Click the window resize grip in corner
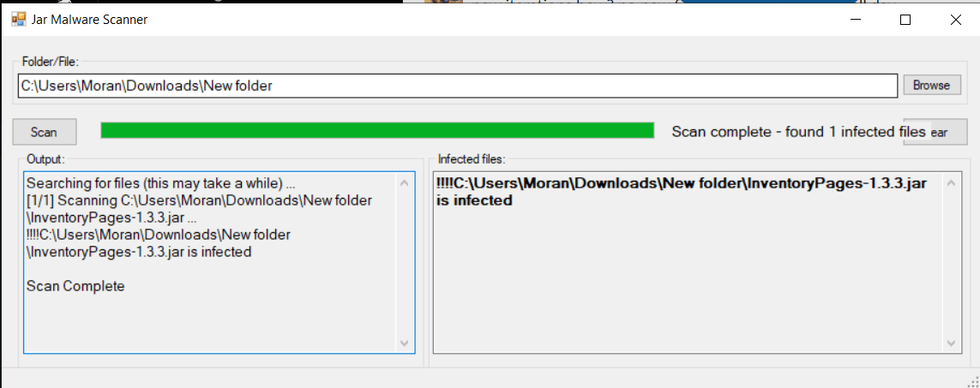This screenshot has height=388, width=980. [974, 382]
